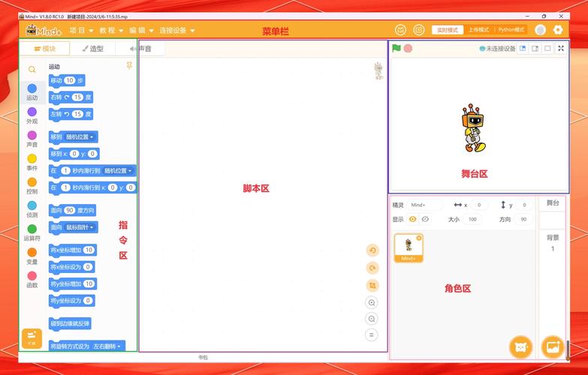This screenshot has width=588, height=375.
Task: Click the Python模式 button
Action: coord(511,30)
